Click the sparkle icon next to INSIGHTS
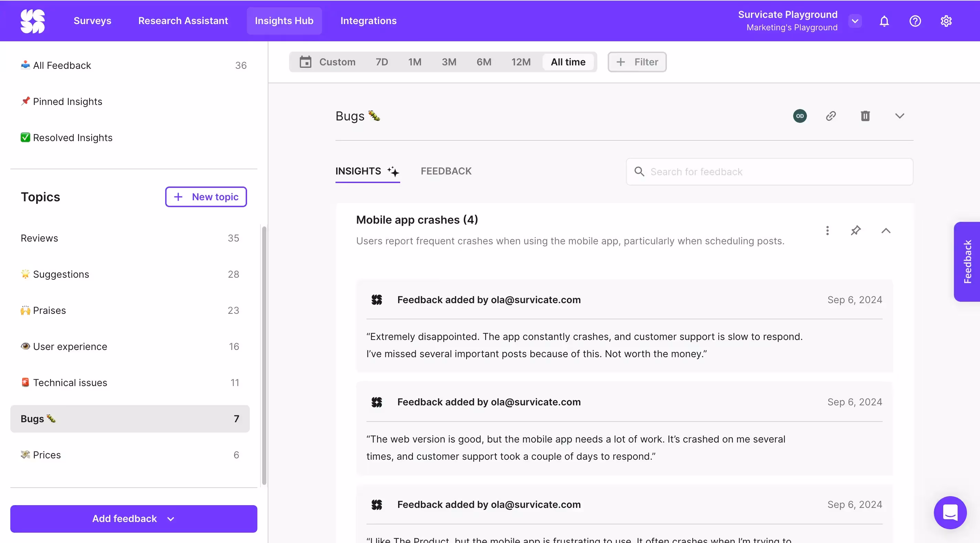980x543 pixels. (x=393, y=171)
